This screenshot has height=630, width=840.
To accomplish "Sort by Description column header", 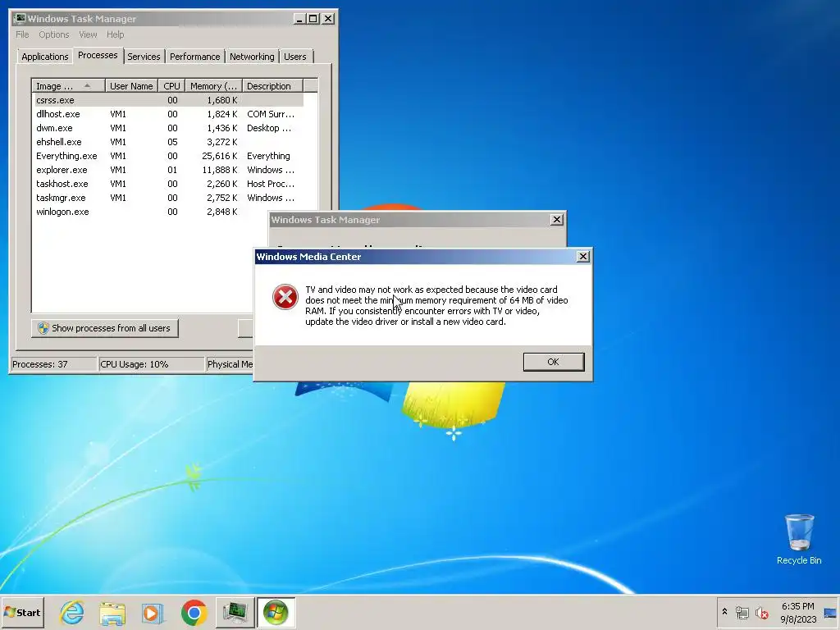I will coord(272,85).
